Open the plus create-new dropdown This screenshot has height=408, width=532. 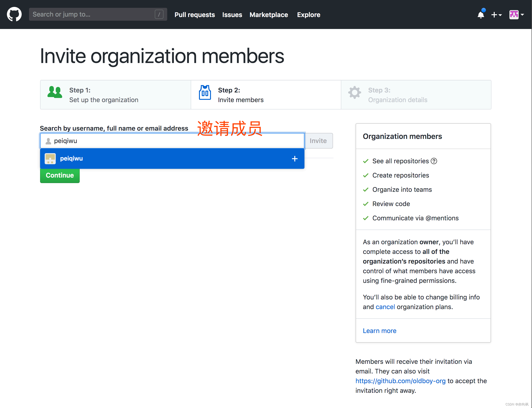point(496,15)
